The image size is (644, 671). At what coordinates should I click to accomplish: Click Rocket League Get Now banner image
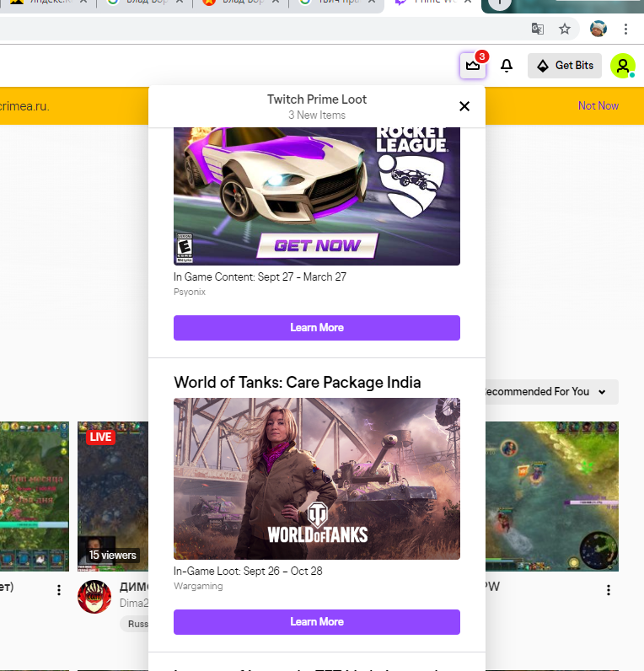tap(317, 196)
